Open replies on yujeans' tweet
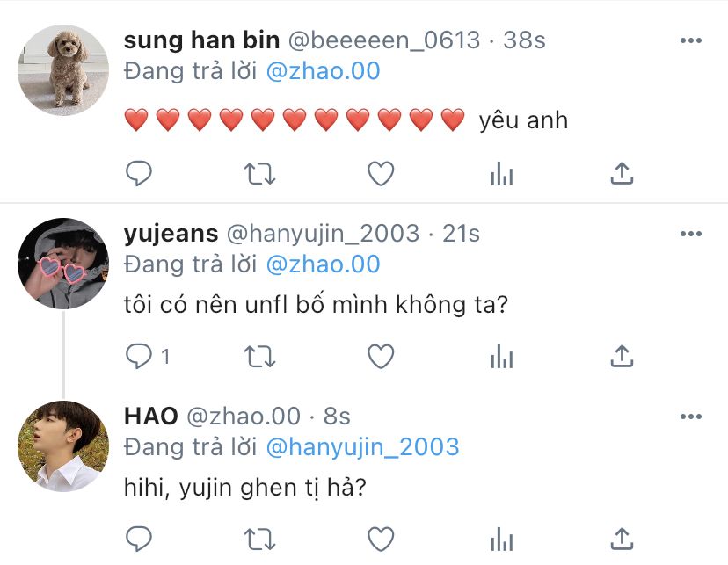728x565 pixels. pos(147,356)
